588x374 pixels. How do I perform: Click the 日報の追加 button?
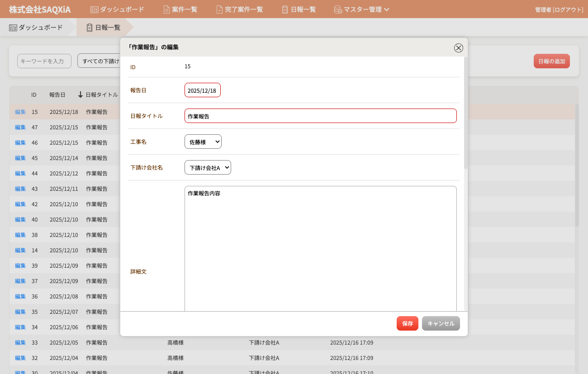coord(551,61)
